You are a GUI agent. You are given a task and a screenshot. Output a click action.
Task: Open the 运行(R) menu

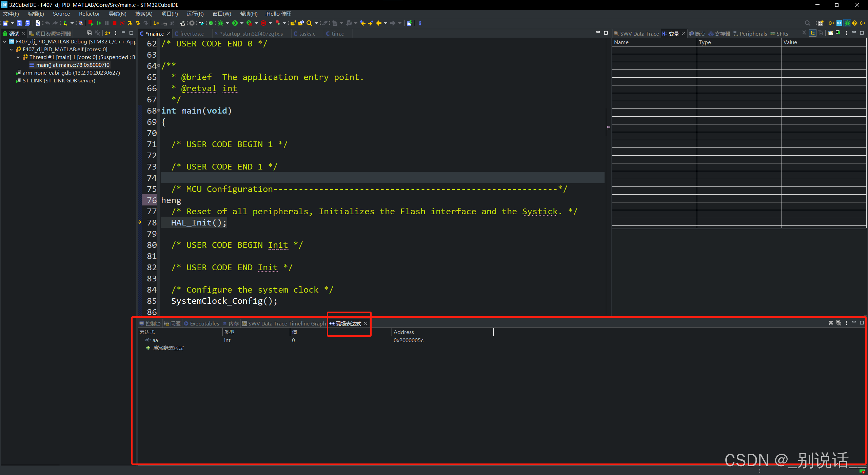pyautogui.click(x=195, y=14)
